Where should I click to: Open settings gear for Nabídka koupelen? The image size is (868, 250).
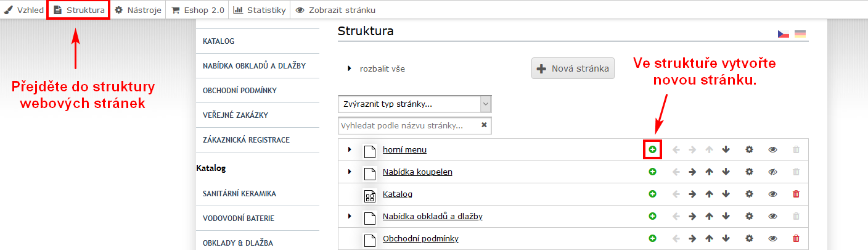click(749, 172)
